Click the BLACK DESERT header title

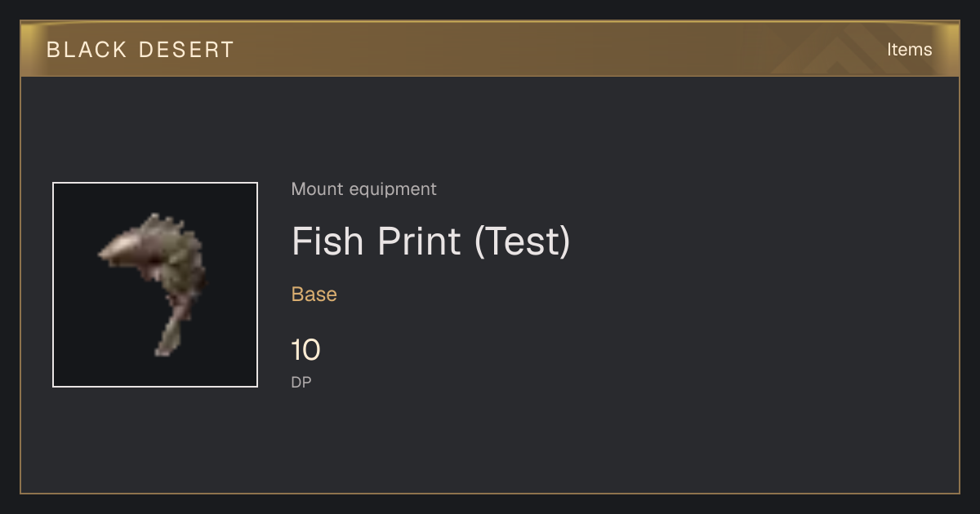click(140, 50)
